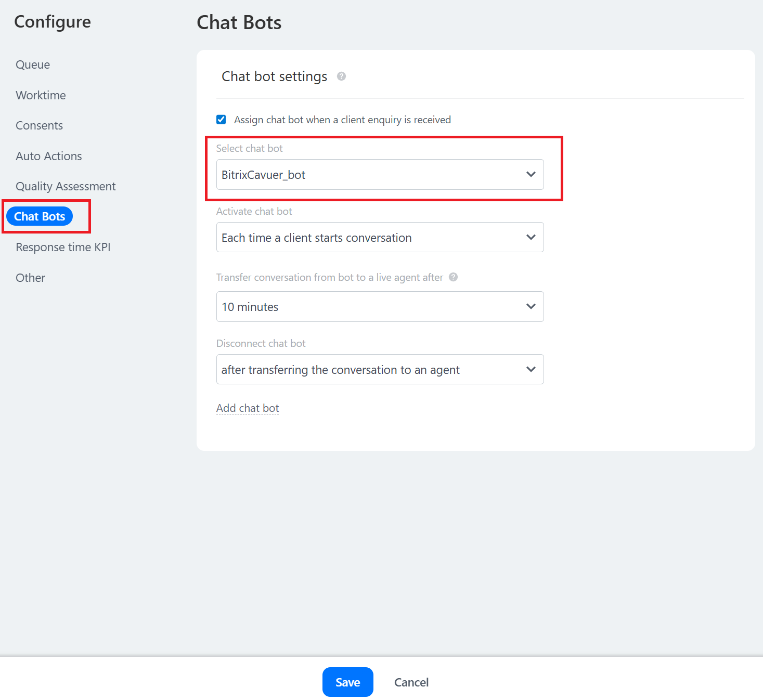Open the Queue settings section
The width and height of the screenshot is (763, 700).
point(33,64)
